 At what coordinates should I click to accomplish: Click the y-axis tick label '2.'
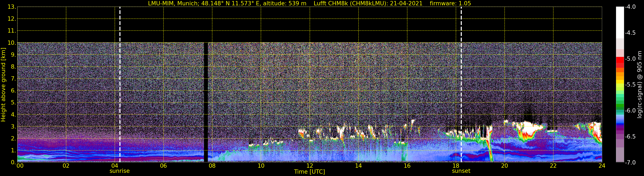coord(13,139)
